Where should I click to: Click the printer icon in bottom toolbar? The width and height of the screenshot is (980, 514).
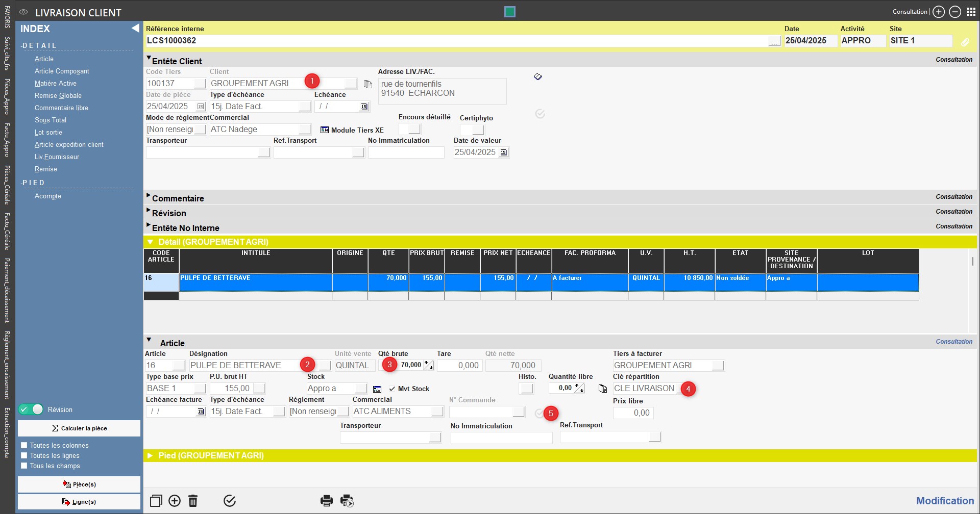click(327, 501)
